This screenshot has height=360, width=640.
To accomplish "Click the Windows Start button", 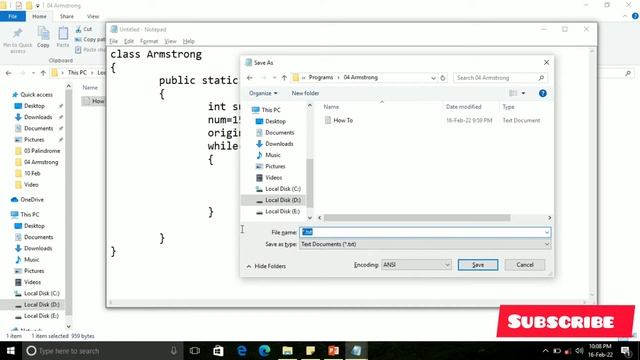I will (11, 351).
